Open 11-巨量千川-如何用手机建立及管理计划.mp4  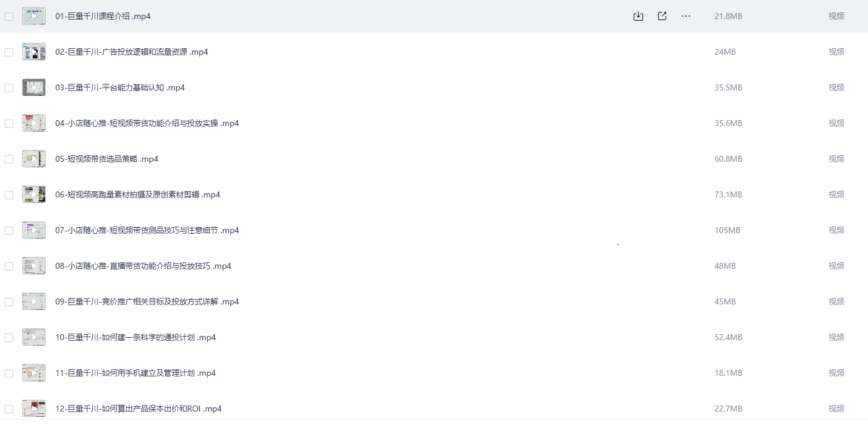(135, 373)
